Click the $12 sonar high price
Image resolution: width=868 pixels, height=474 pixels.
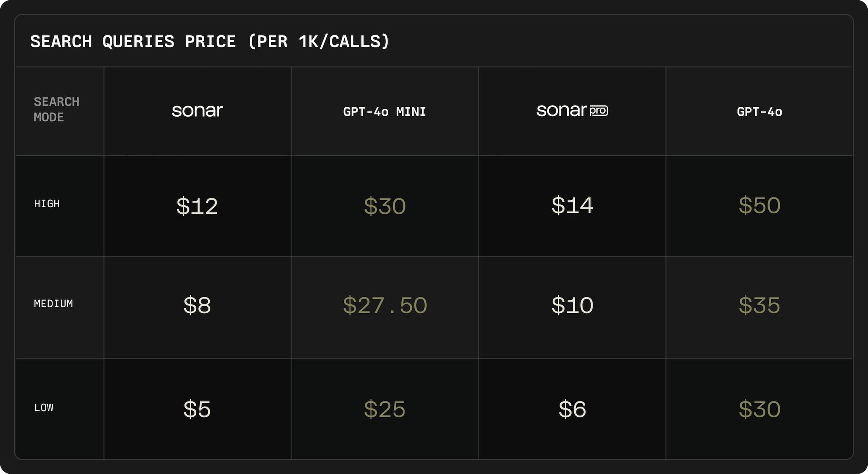(197, 206)
